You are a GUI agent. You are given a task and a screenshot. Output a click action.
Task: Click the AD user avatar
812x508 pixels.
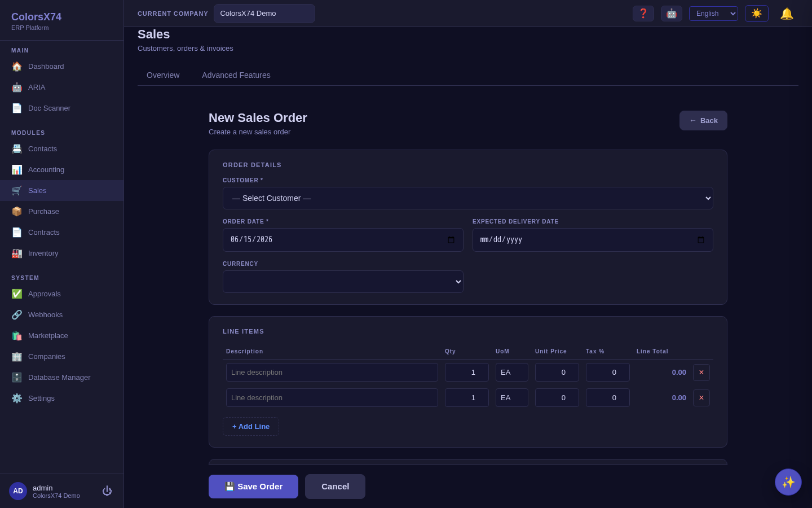18,491
